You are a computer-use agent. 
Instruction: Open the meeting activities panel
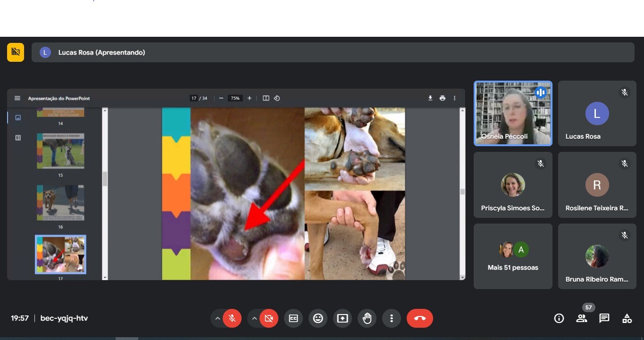pos(627,318)
